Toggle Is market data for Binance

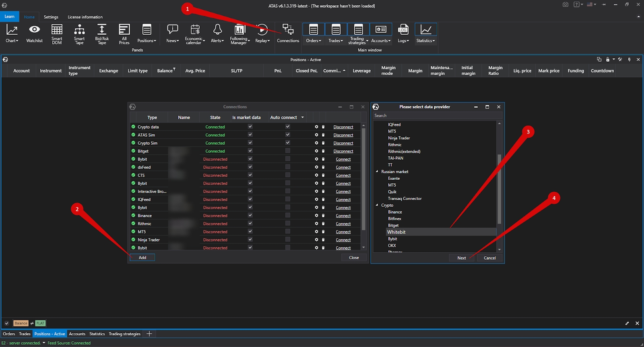[250, 215]
